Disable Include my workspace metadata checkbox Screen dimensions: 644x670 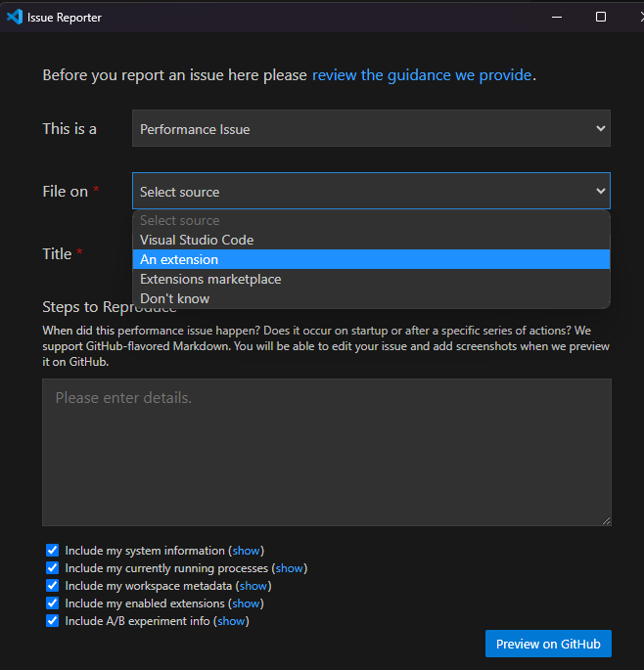tap(53, 586)
